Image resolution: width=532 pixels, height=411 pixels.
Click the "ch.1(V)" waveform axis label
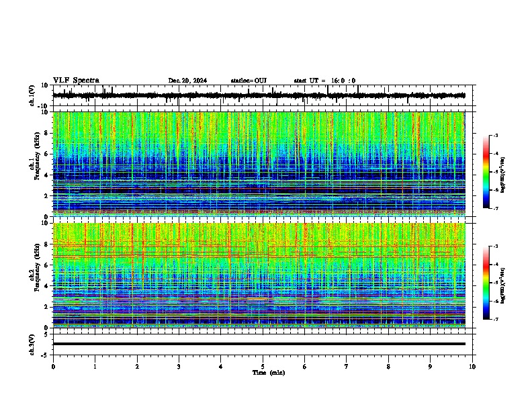pos(32,95)
